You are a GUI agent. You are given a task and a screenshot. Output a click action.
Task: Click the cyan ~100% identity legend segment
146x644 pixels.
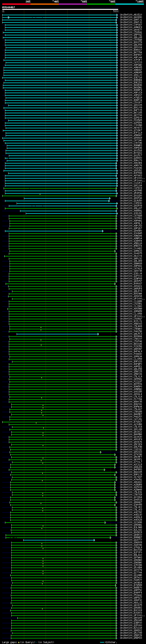click(x=130, y=4)
